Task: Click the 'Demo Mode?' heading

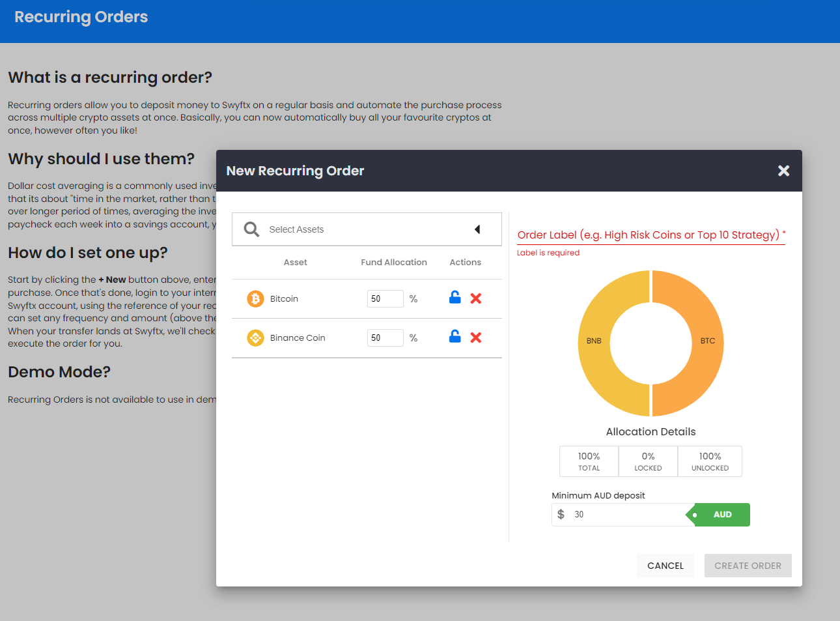Action: 59,372
